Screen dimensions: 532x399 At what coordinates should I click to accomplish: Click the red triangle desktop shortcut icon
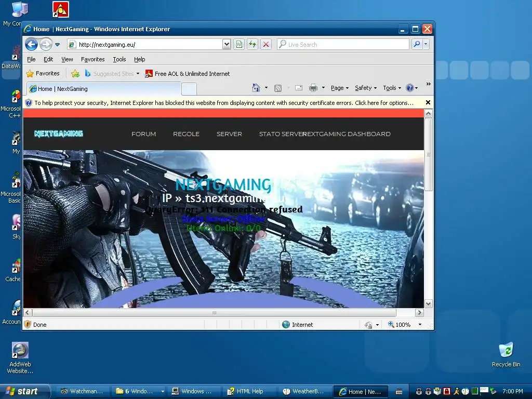[x=61, y=9]
